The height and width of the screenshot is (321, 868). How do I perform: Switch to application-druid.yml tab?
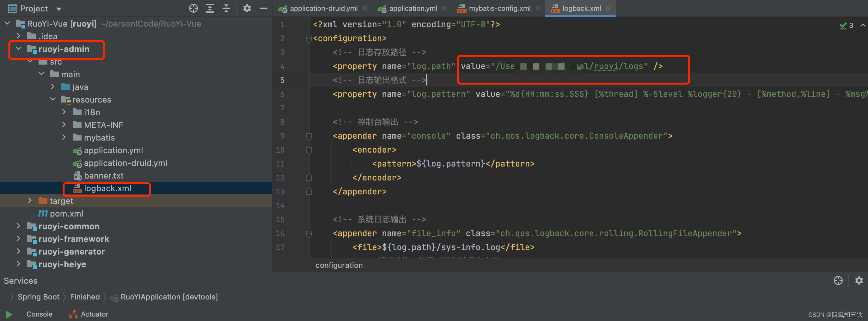pos(323,9)
